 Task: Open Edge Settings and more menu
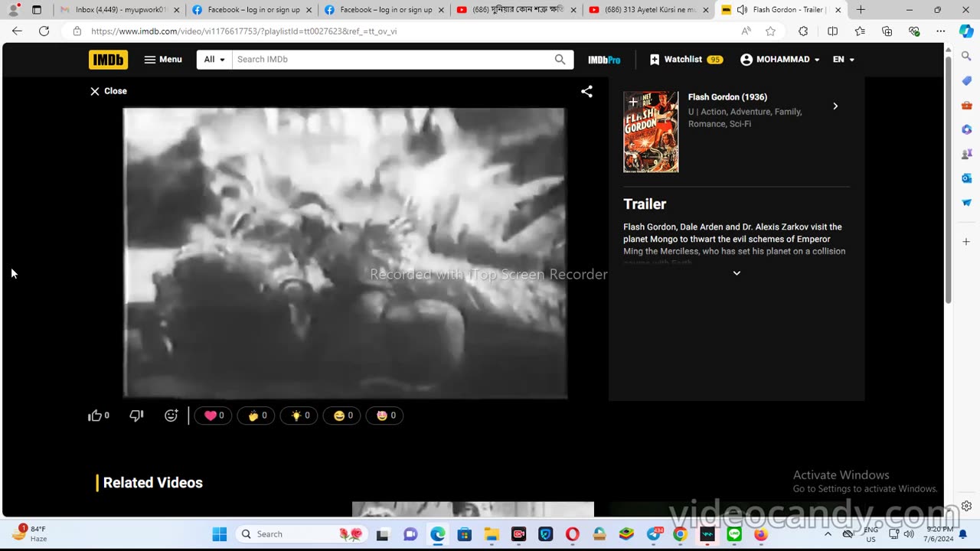(x=941, y=31)
